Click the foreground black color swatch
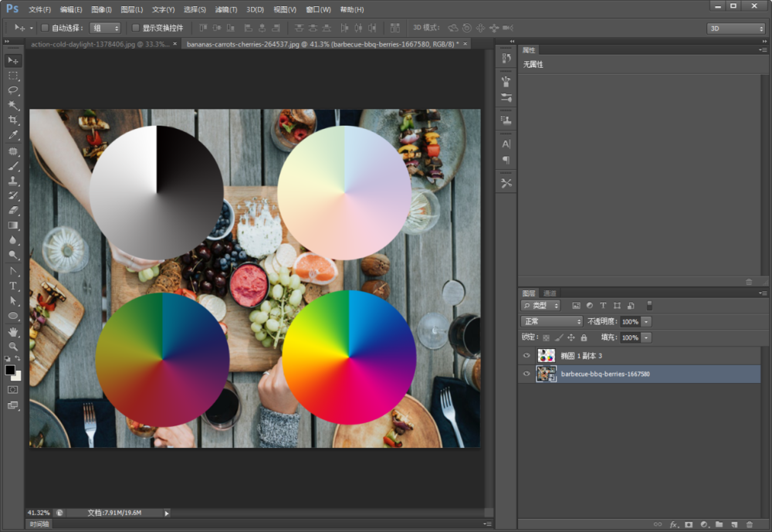Screen dimensions: 772x532 [10, 370]
